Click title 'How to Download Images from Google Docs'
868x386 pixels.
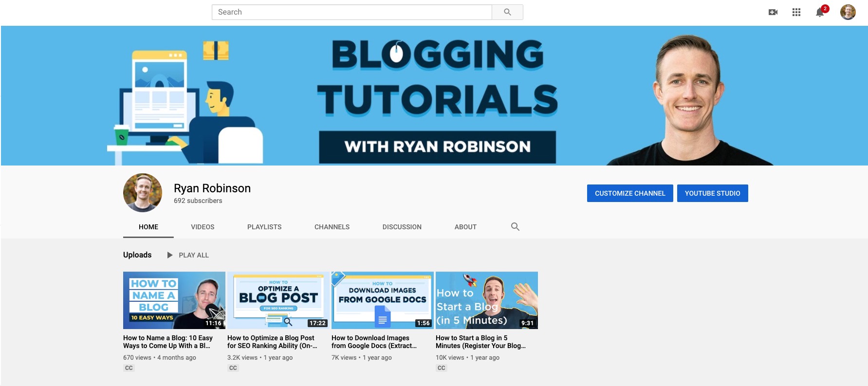(x=374, y=342)
